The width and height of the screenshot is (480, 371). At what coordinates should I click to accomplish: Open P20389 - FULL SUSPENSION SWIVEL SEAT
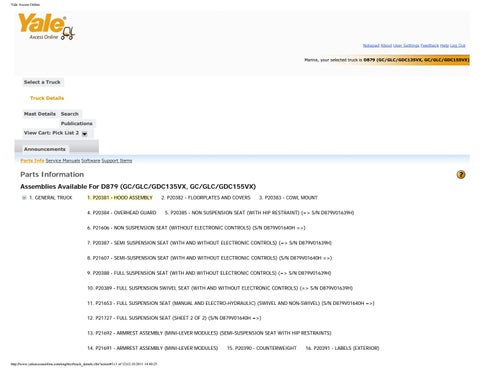coord(220,288)
